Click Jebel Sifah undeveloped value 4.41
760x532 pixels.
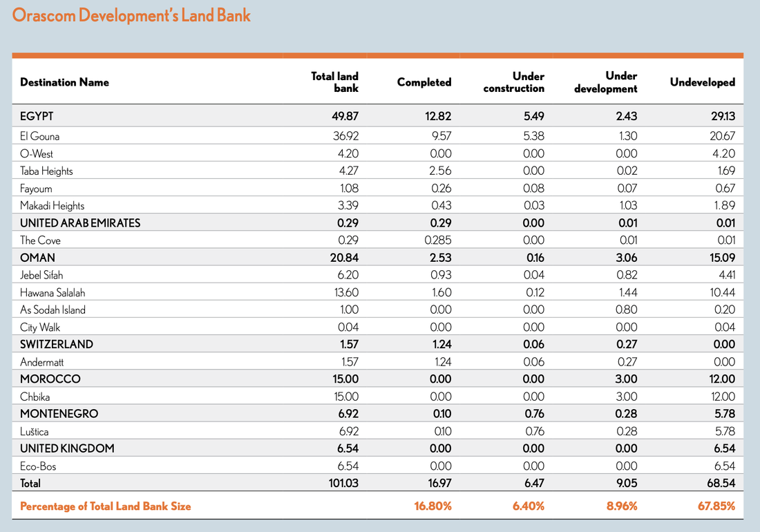tap(727, 275)
